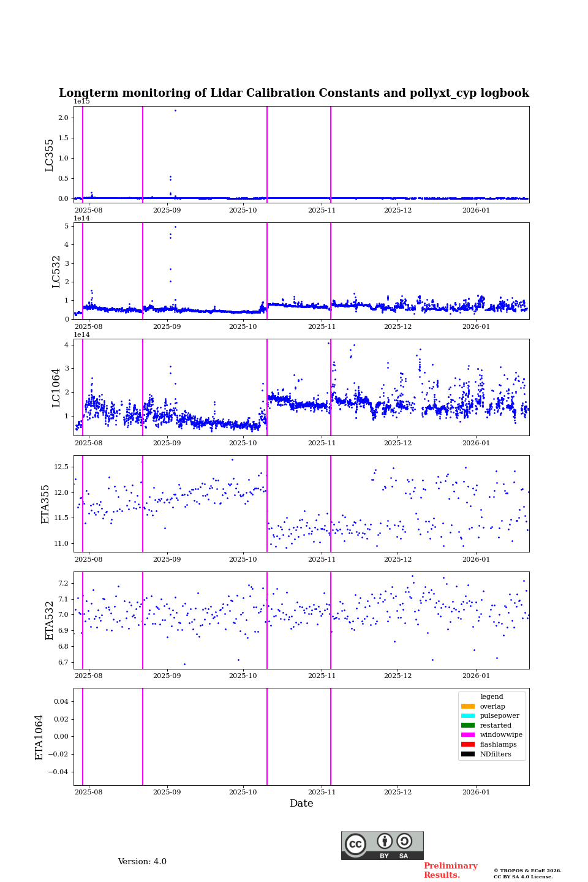The height and width of the screenshot is (882, 588).
Task: Click the red flashlamps legend swatch
Action: coord(468,745)
